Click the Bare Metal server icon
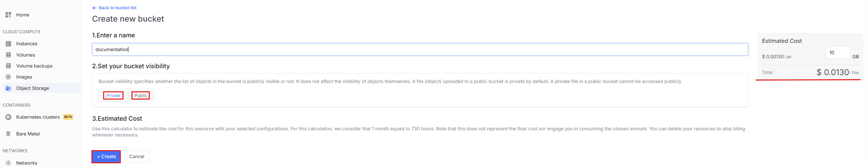This screenshot has width=868, height=167. pyautogui.click(x=8, y=134)
